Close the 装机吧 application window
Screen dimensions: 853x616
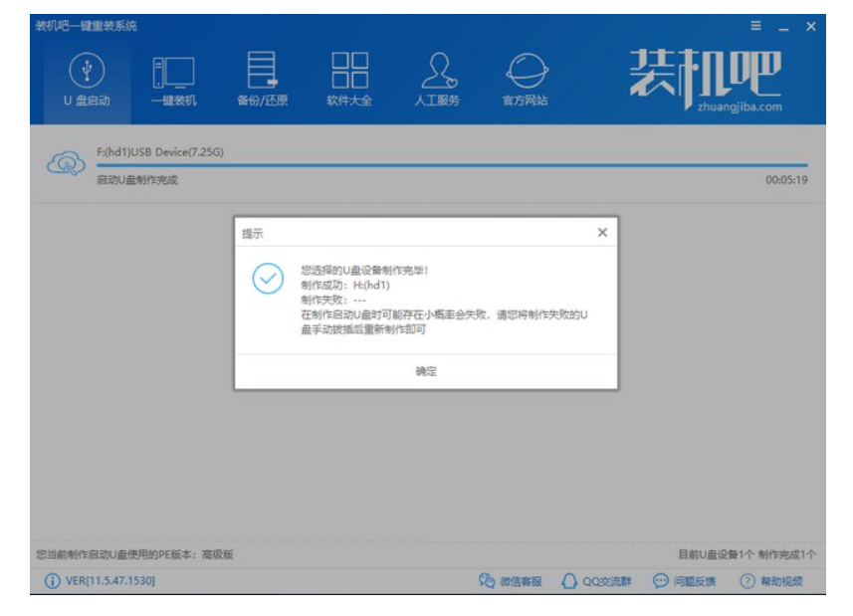tap(810, 26)
